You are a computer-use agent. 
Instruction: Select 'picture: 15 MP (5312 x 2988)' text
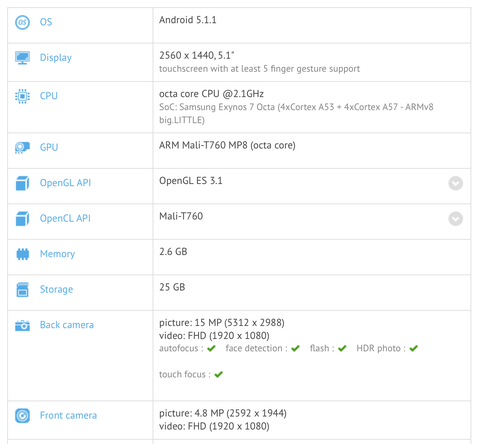click(x=222, y=323)
